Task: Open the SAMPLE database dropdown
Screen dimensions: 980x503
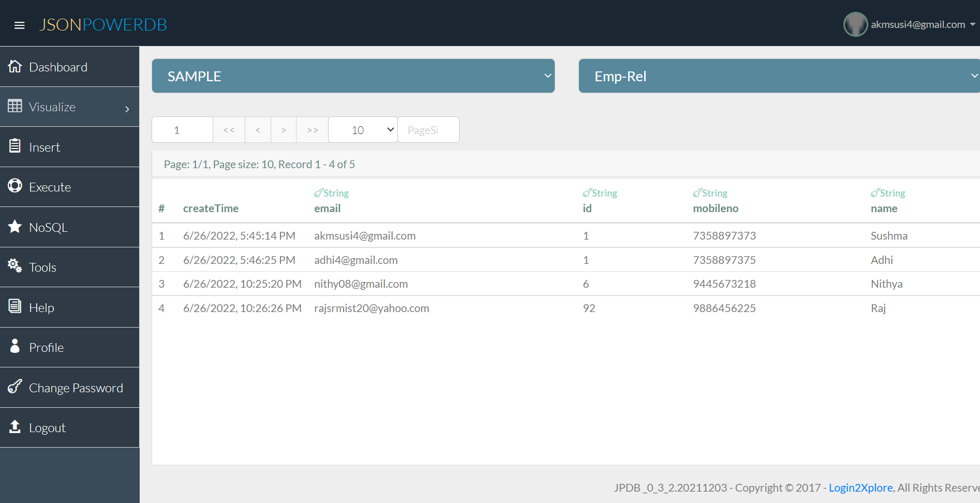Action: [353, 76]
